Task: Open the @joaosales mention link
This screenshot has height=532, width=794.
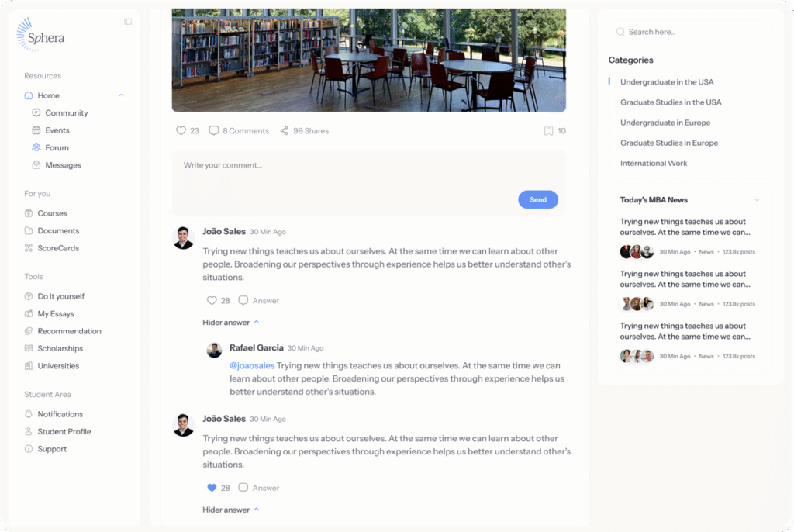Action: tap(252, 366)
